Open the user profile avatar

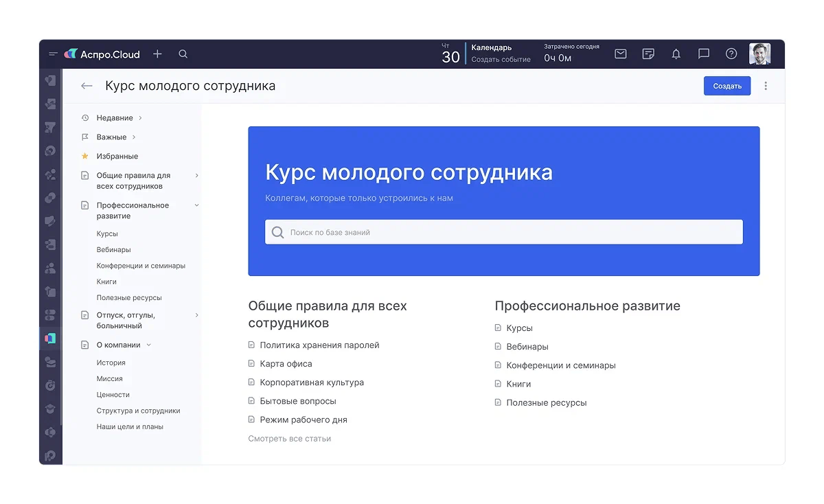(x=759, y=54)
